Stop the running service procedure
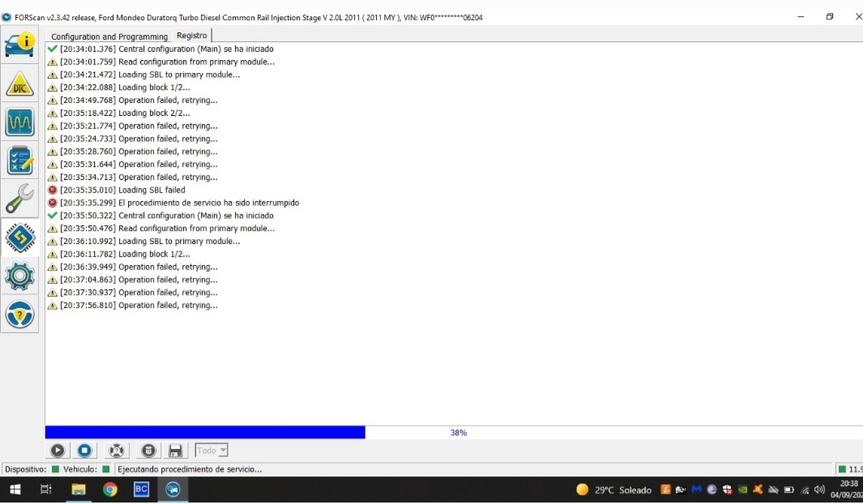Screen dimensions: 863x504 (x=83, y=451)
